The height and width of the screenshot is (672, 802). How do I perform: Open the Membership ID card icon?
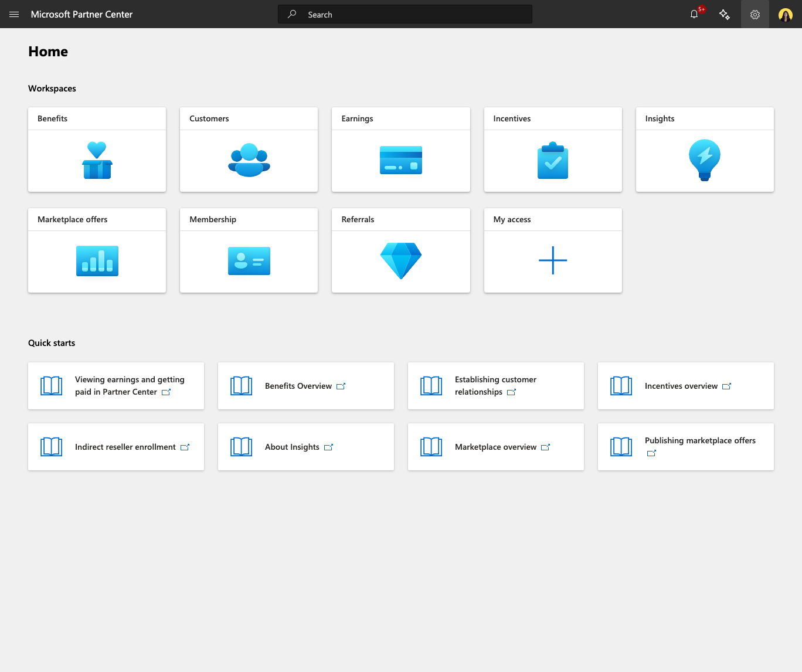click(249, 261)
